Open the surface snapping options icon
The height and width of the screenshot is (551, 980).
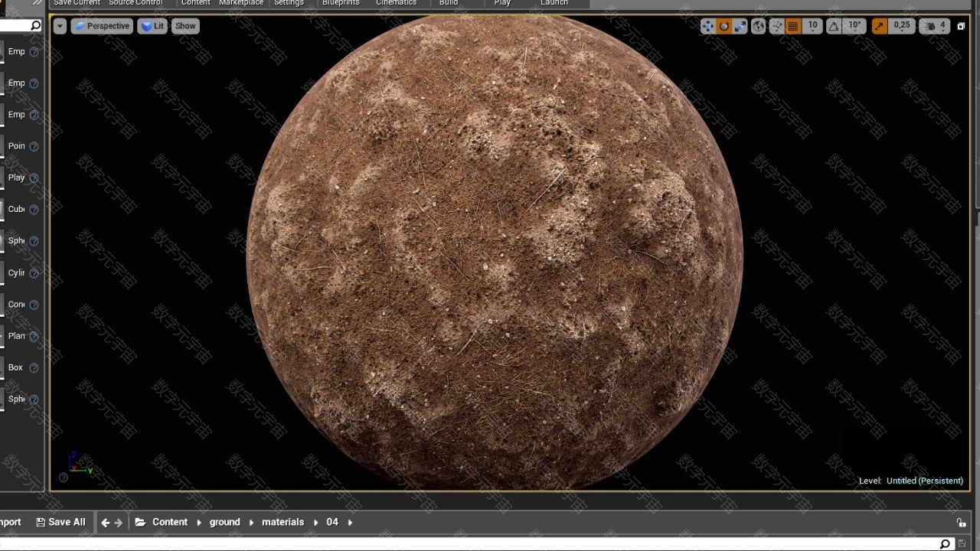point(776,26)
